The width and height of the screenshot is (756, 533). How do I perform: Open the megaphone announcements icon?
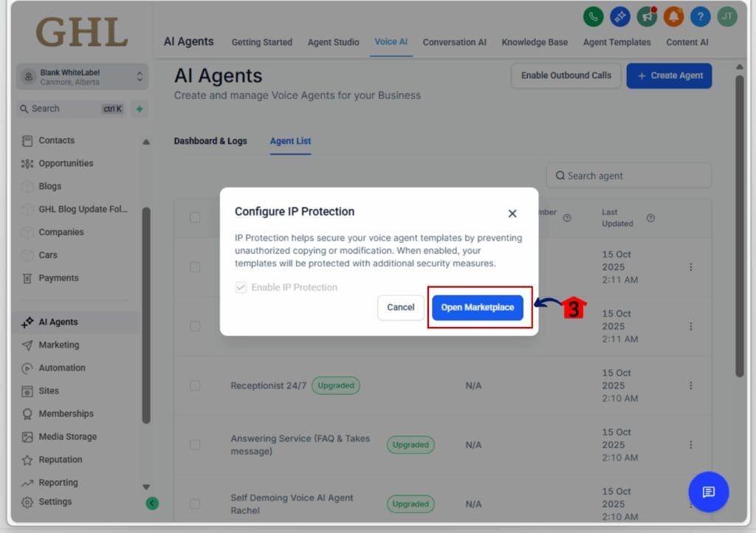click(x=647, y=16)
